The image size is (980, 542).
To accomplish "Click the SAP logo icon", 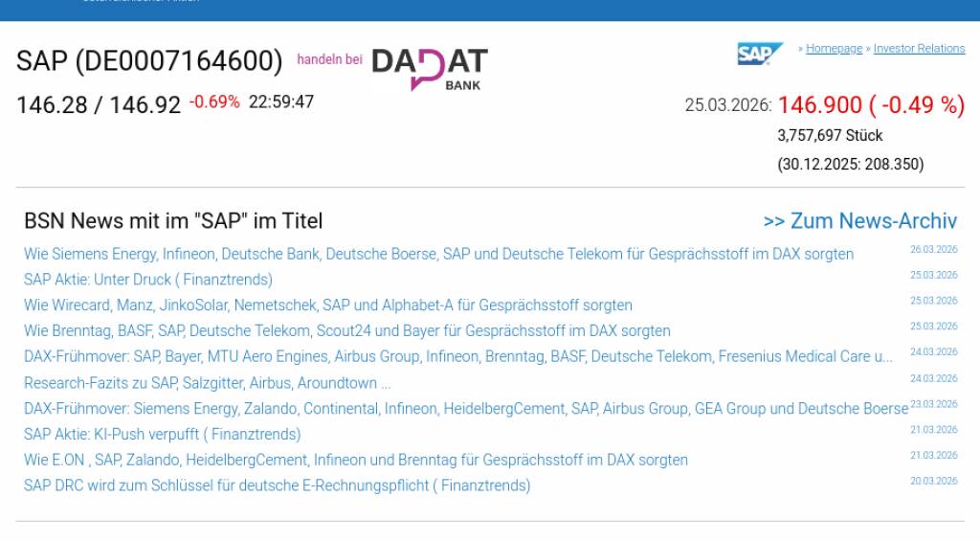I will point(759,54).
